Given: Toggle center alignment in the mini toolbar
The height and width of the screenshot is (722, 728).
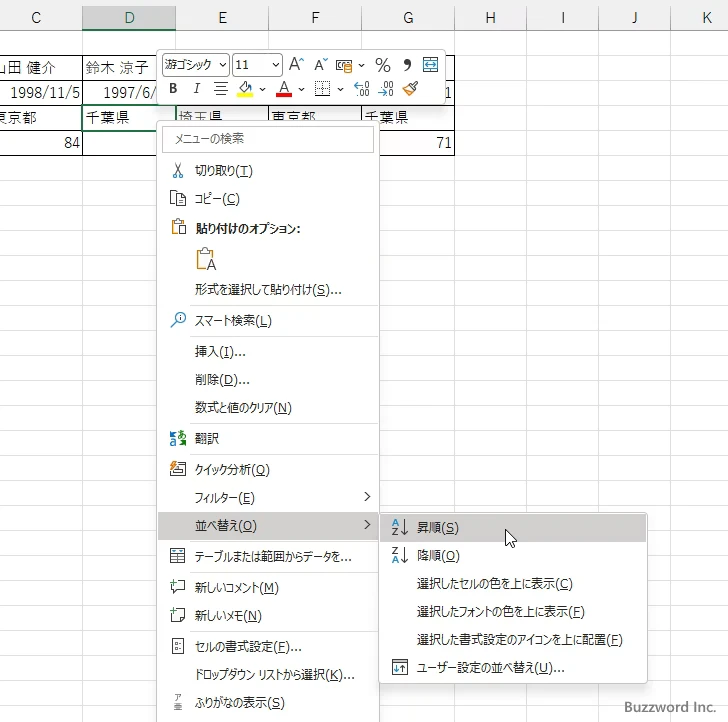Looking at the screenshot, I should 220,89.
